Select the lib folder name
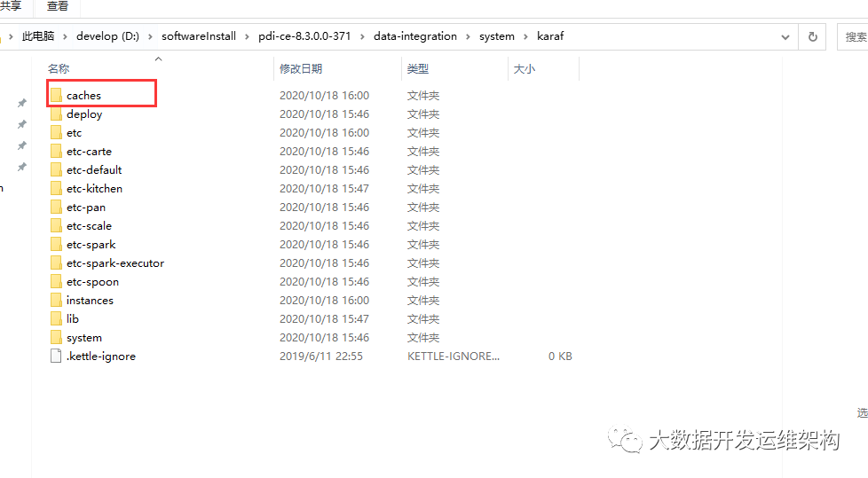The width and height of the screenshot is (868, 478). pyautogui.click(x=73, y=318)
